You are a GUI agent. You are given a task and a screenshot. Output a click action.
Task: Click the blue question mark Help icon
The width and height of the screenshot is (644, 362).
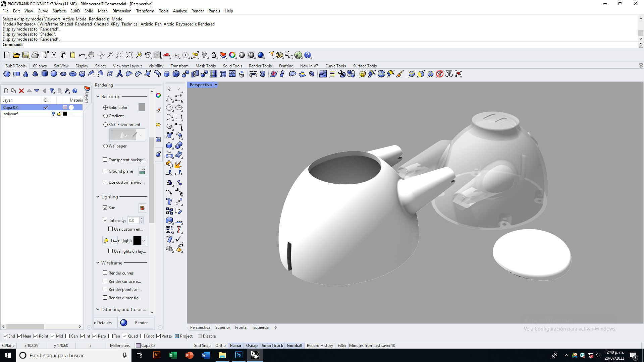pyautogui.click(x=308, y=55)
